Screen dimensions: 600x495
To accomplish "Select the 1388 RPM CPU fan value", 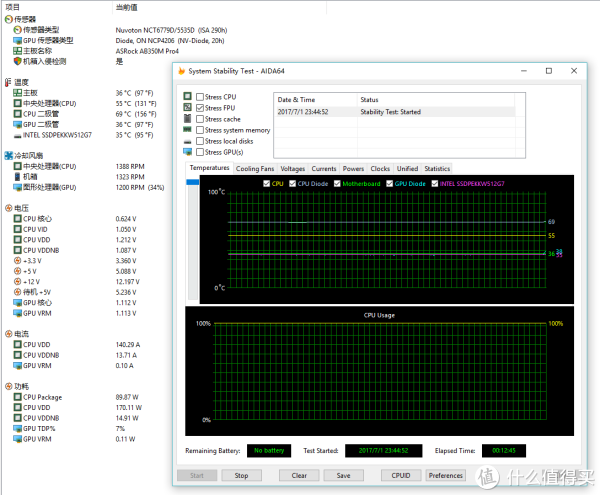I will 130,166.
